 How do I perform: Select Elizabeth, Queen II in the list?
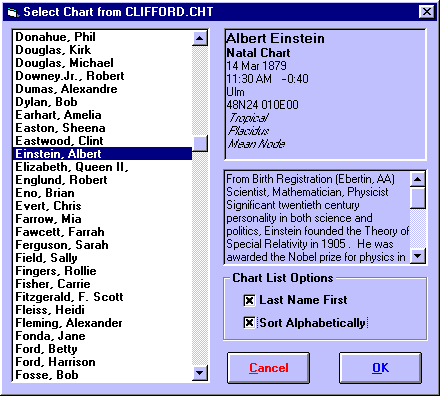pos(102,167)
